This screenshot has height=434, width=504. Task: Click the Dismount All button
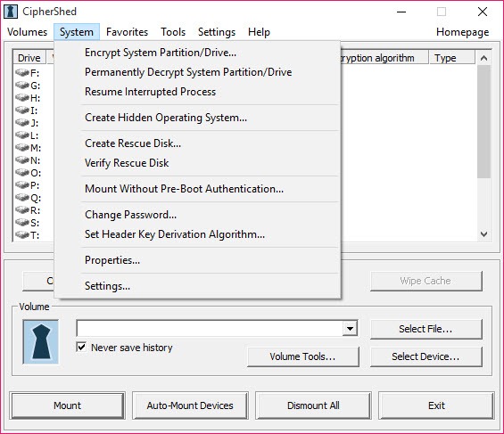(313, 405)
